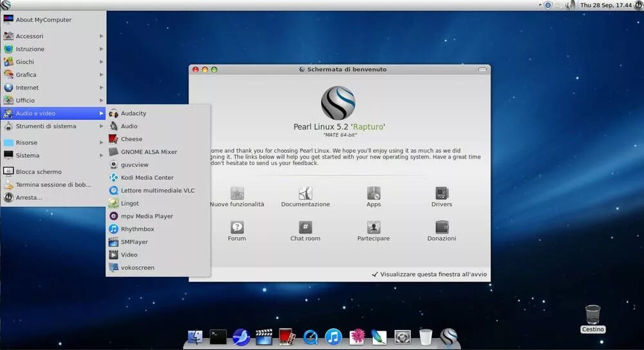Launch Kodi Media Center
The height and width of the screenshot is (350, 644).
(x=158, y=177)
